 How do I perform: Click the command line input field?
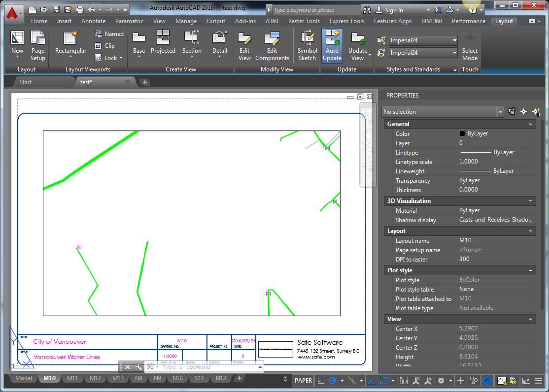click(x=207, y=367)
